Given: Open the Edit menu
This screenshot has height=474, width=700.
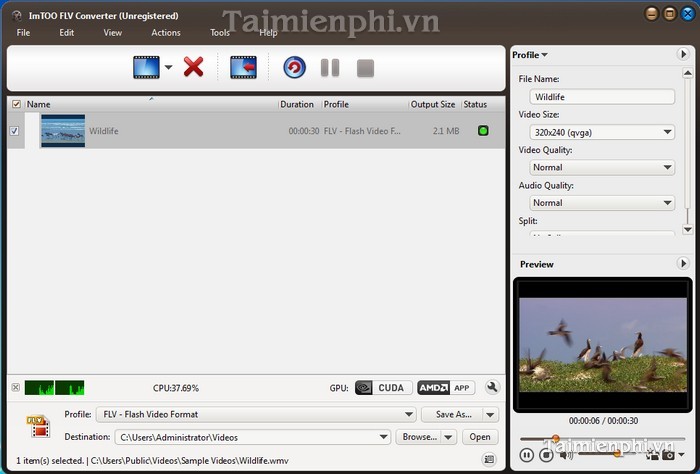Looking at the screenshot, I should tap(67, 33).
